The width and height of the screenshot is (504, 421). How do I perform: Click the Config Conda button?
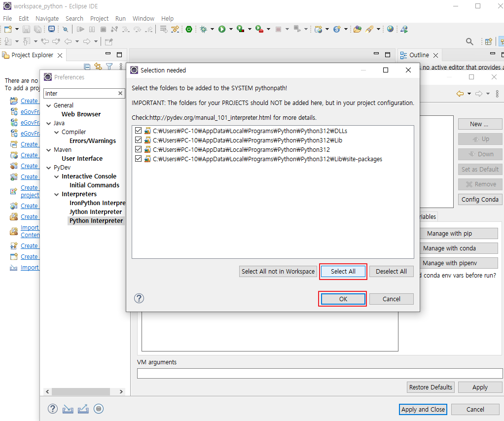(480, 199)
